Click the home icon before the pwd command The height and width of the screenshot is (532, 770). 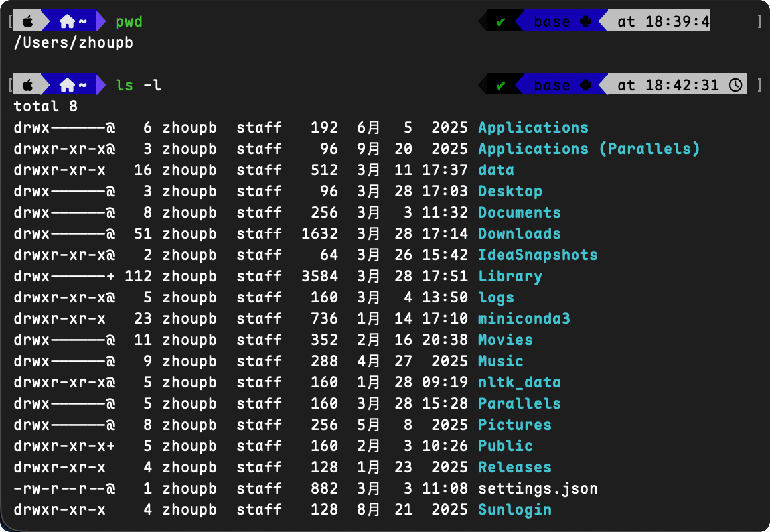pos(67,22)
